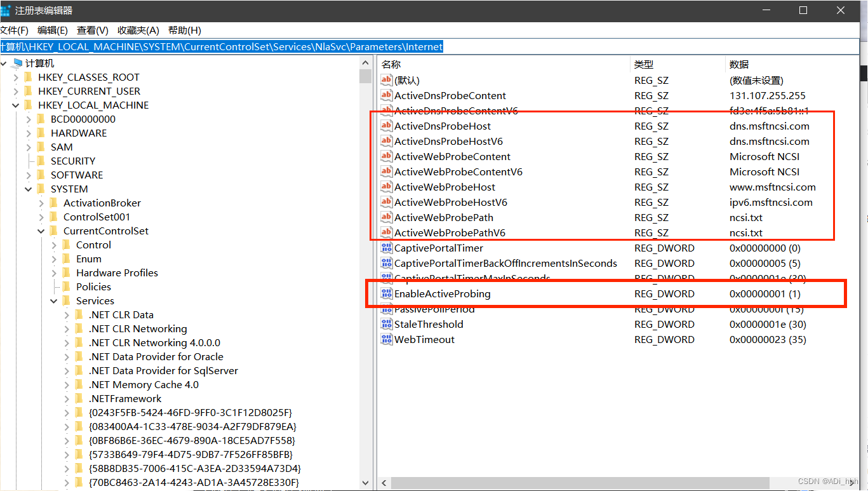Click the folder icon of HARDWARE
The image size is (868, 491).
pos(41,133)
